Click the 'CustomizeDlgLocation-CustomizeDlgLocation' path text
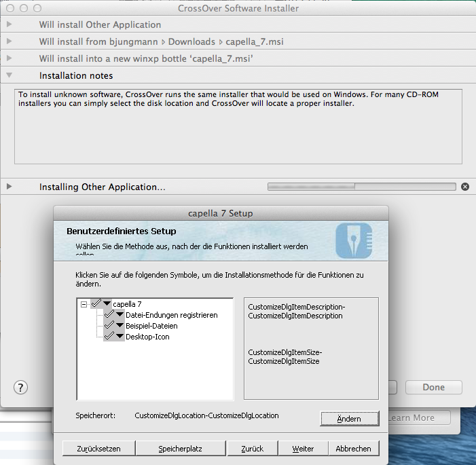 point(206,415)
